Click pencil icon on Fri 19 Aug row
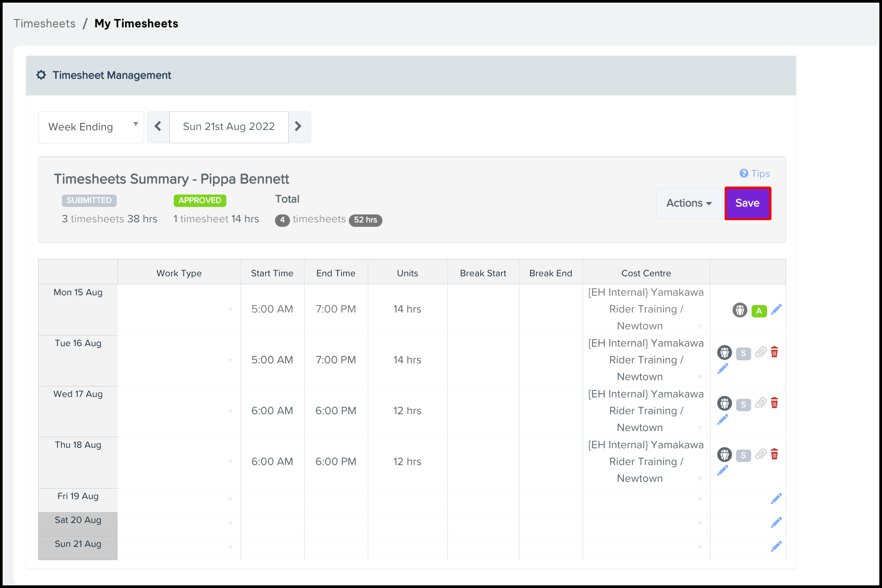The width and height of the screenshot is (882, 588). (x=776, y=499)
